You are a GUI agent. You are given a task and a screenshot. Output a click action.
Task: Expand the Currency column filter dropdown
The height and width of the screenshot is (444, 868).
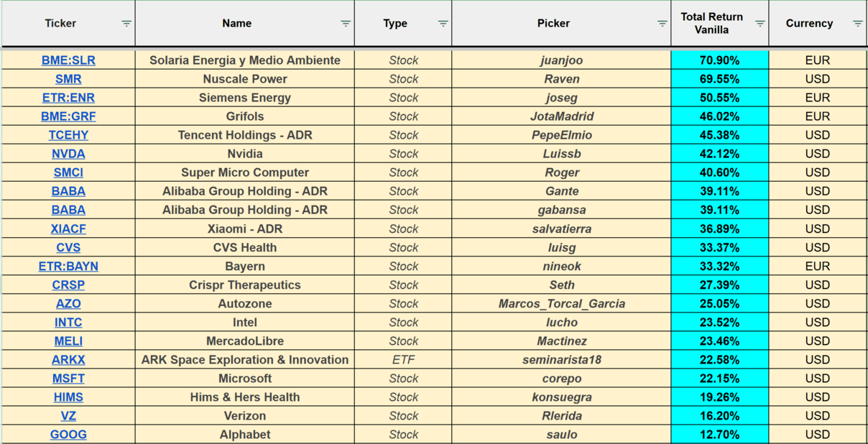click(858, 24)
